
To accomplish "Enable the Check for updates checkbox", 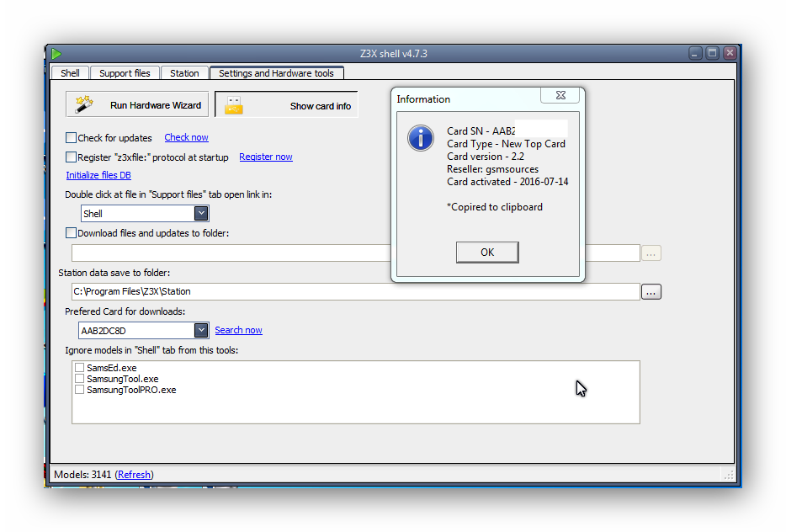I will pyautogui.click(x=72, y=138).
